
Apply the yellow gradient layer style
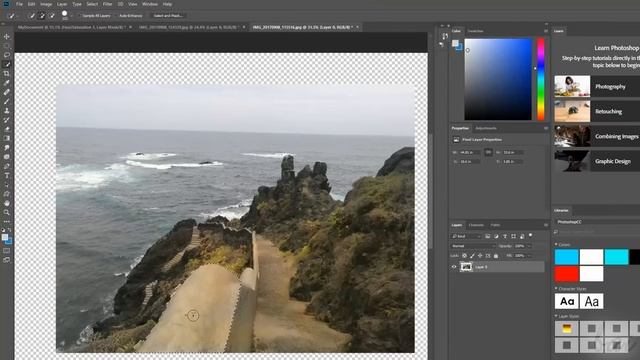pos(567,328)
